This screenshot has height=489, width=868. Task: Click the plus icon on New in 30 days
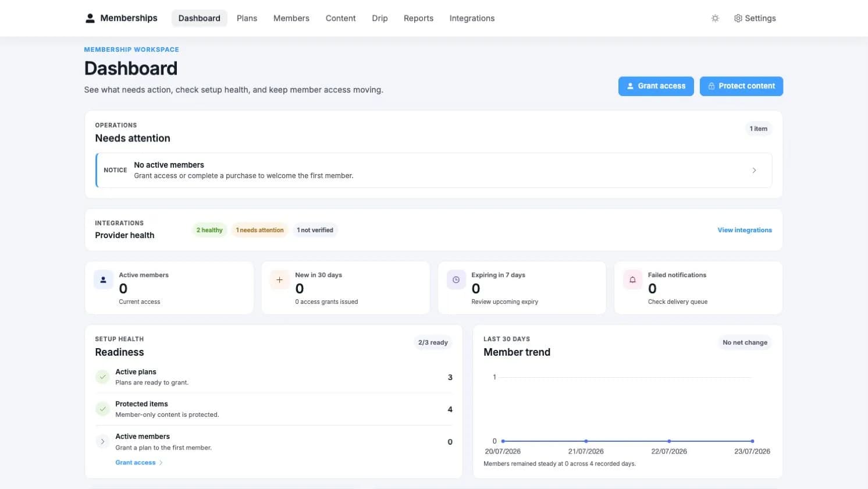click(279, 280)
